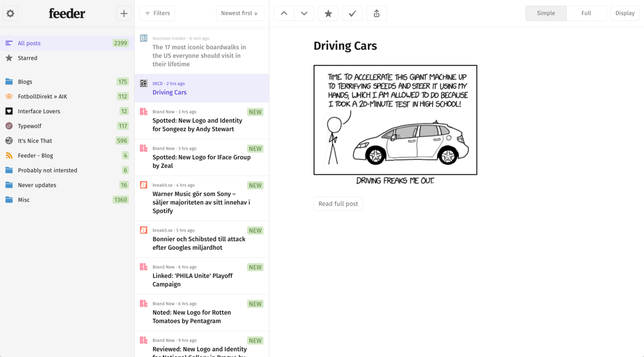Click the Read full post button

pyautogui.click(x=338, y=204)
